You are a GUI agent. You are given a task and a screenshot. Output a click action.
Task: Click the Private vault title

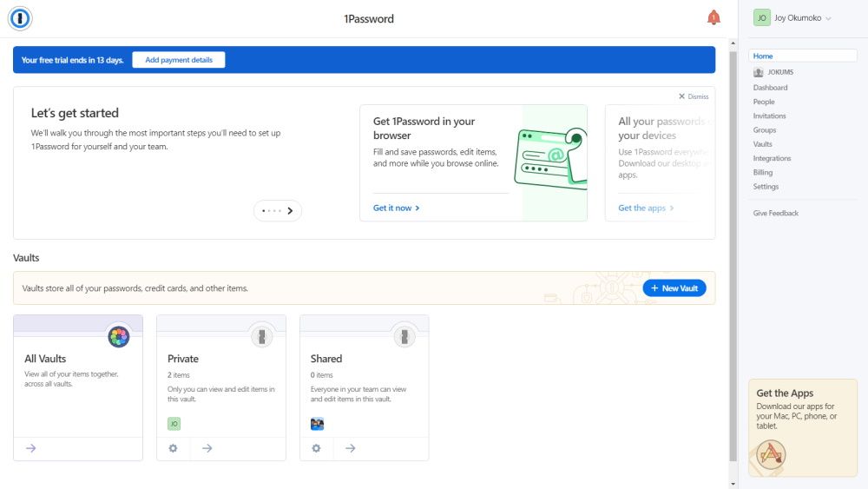pyautogui.click(x=182, y=359)
